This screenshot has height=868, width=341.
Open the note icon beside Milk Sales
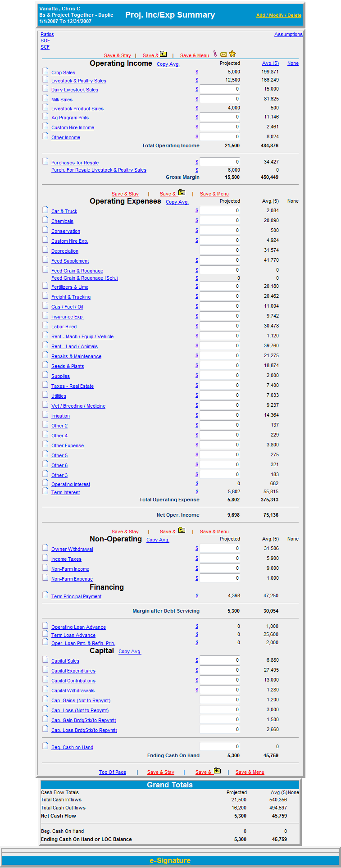45,98
